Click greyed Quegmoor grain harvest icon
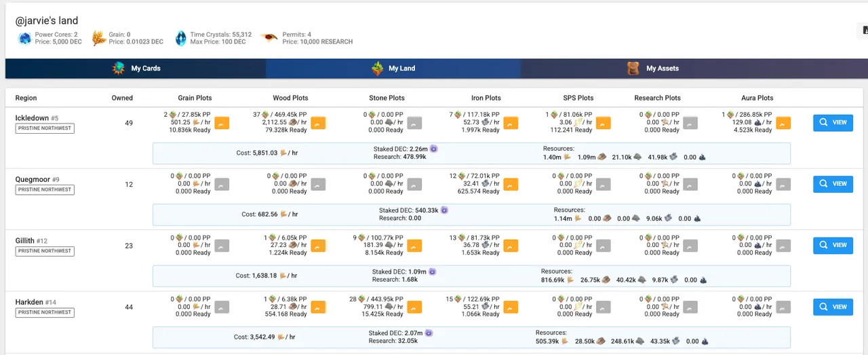Viewport: 868px width, 355px height. tap(222, 184)
